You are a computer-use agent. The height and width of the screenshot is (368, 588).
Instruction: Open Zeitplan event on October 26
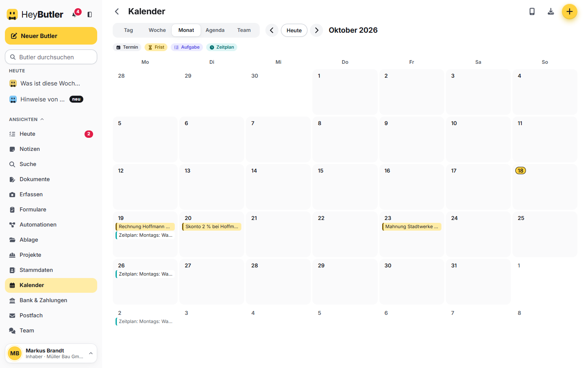coord(145,274)
